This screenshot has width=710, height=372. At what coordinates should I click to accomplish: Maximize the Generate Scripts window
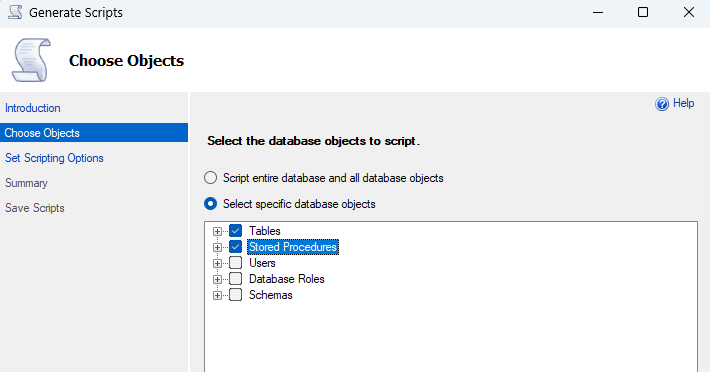point(643,12)
